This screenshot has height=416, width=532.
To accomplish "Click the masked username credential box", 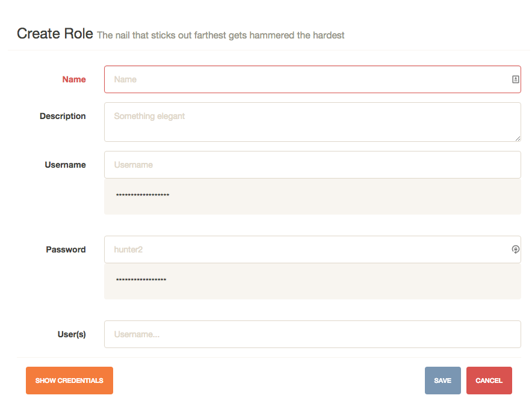I will 312,196.
